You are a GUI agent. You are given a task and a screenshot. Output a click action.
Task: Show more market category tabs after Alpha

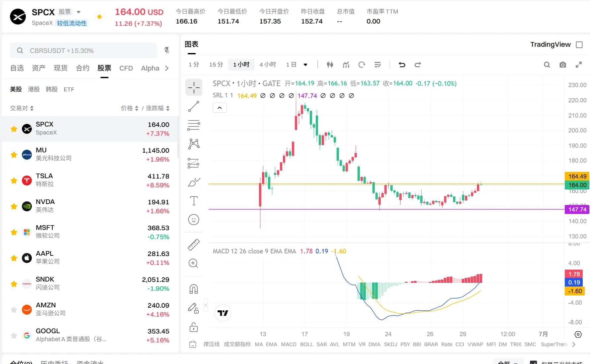(x=167, y=68)
